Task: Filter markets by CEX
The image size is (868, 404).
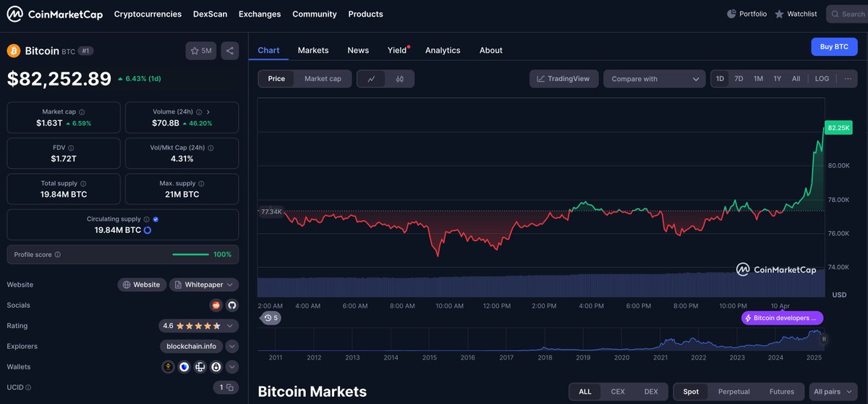Action: coord(618,392)
